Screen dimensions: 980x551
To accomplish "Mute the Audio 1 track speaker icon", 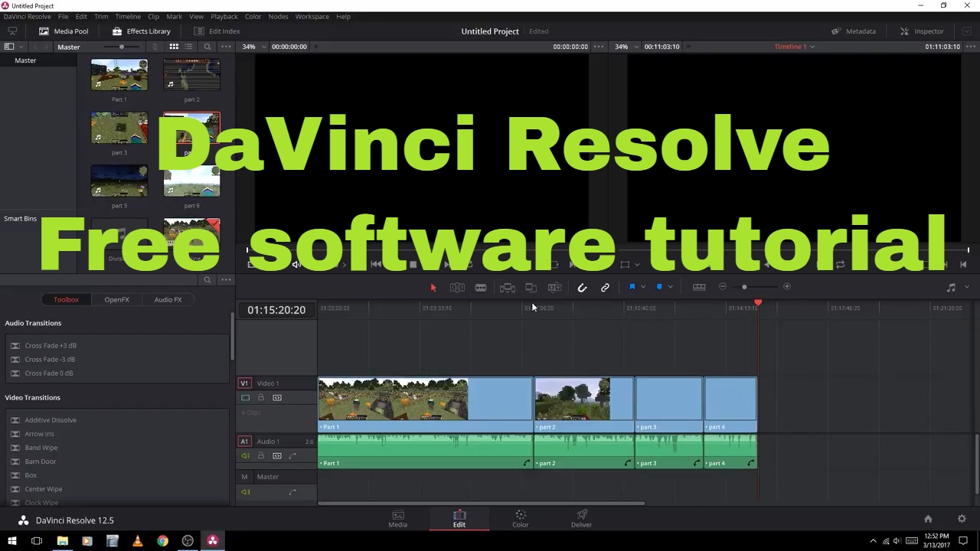I will click(x=245, y=456).
